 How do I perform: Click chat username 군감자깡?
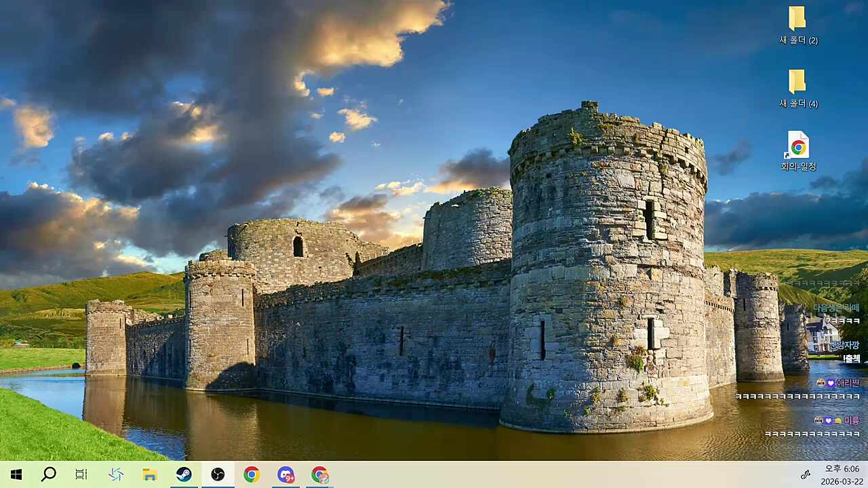pyautogui.click(x=846, y=345)
